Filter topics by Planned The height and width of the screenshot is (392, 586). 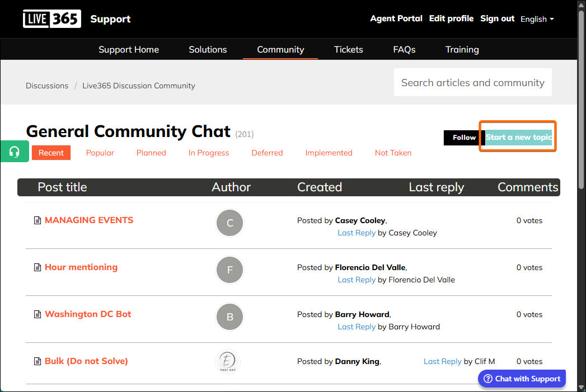pos(151,153)
